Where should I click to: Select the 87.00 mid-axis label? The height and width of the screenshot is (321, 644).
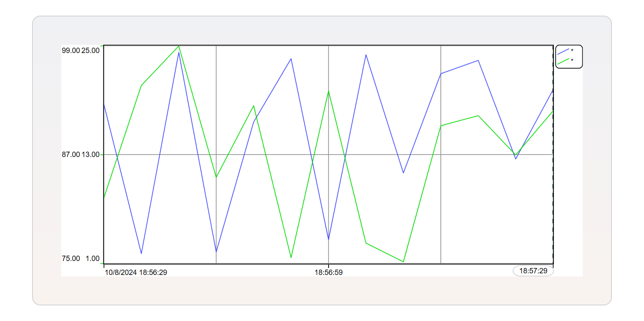71,155
